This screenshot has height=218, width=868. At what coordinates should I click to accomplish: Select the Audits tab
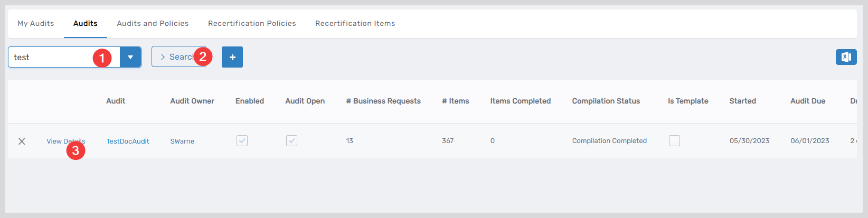[x=86, y=23]
